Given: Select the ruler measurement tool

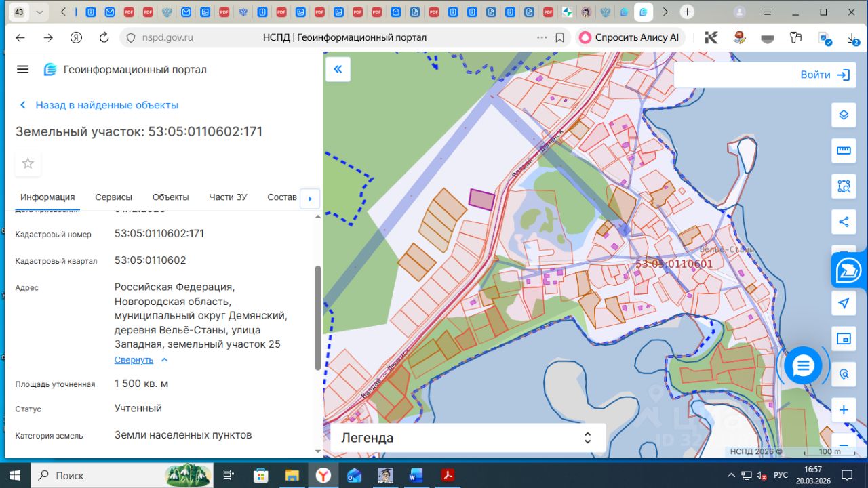Looking at the screenshot, I should click(x=844, y=150).
